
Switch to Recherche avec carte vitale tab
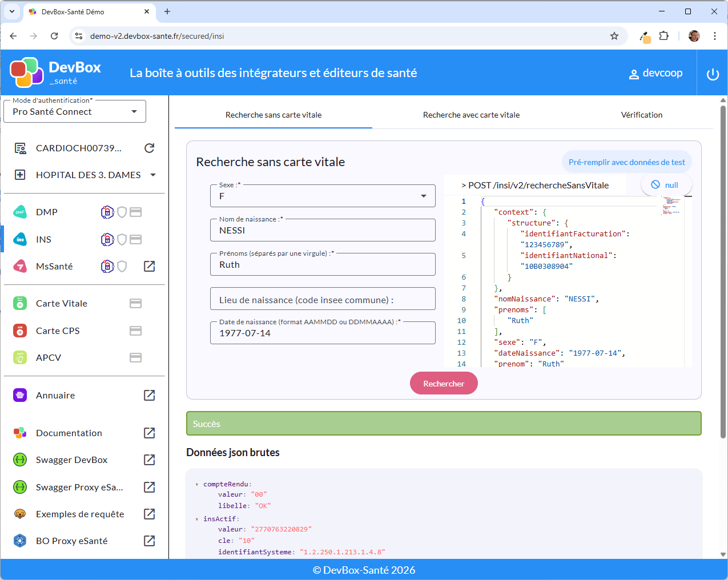pyautogui.click(x=471, y=115)
